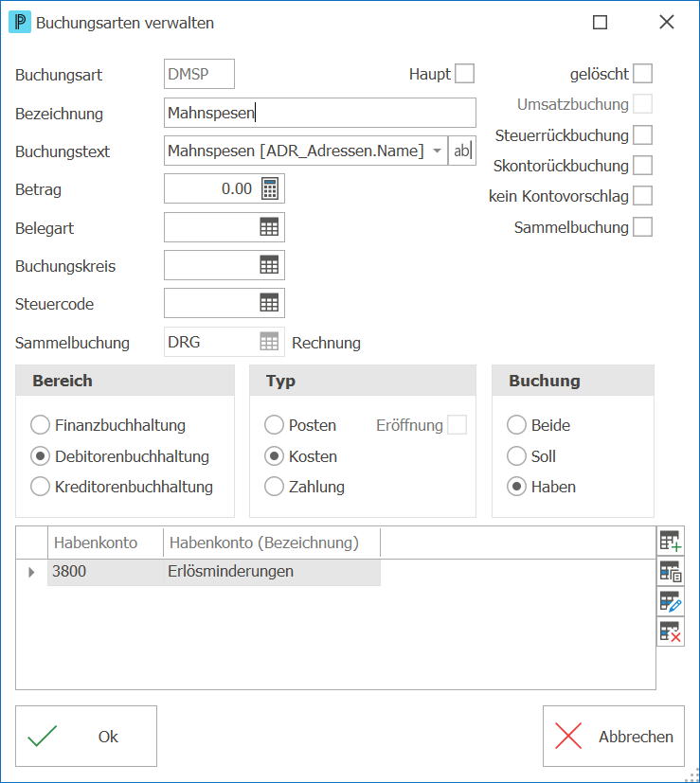
Task: Set Buchung to Haben
Action: [x=516, y=487]
